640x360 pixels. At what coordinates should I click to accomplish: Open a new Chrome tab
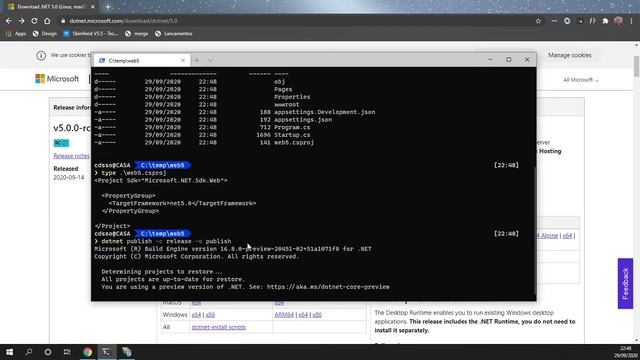[x=108, y=7]
